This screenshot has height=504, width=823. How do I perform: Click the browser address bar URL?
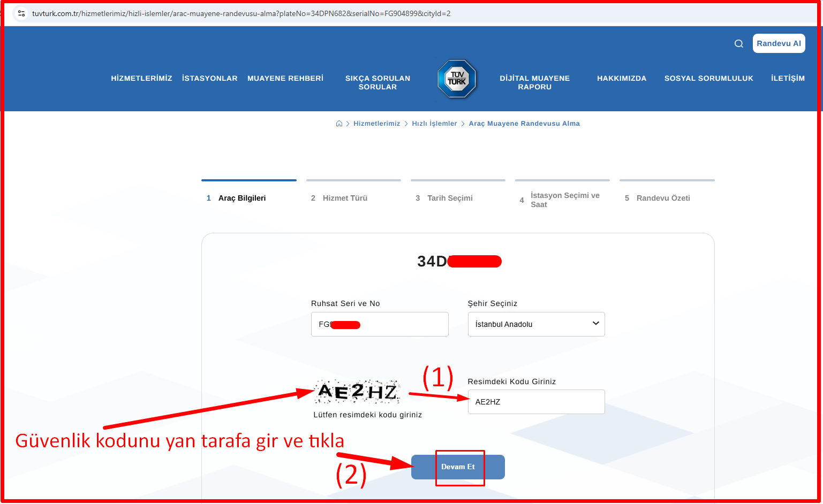pyautogui.click(x=241, y=13)
